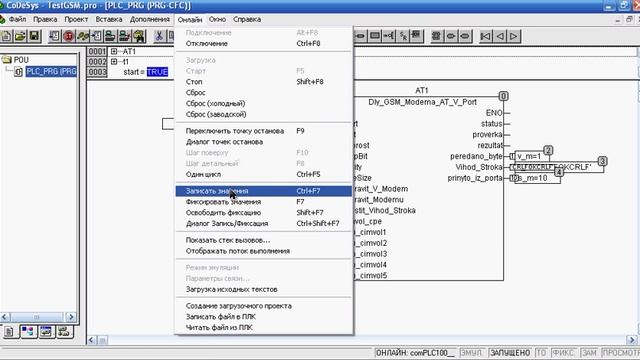Open the Проект menu
640x360 pixels.
coord(76,19)
